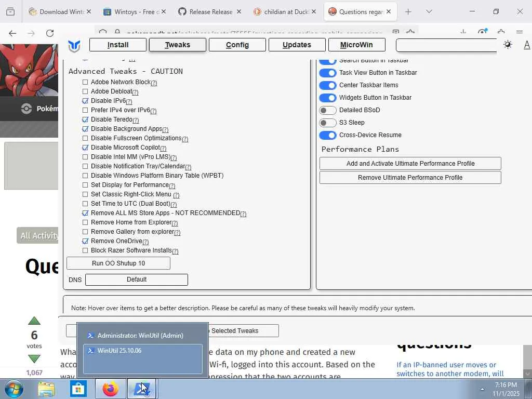Click the Pokémon DB ball logo icon
Viewport: 532px width, 399px height.
26,109
